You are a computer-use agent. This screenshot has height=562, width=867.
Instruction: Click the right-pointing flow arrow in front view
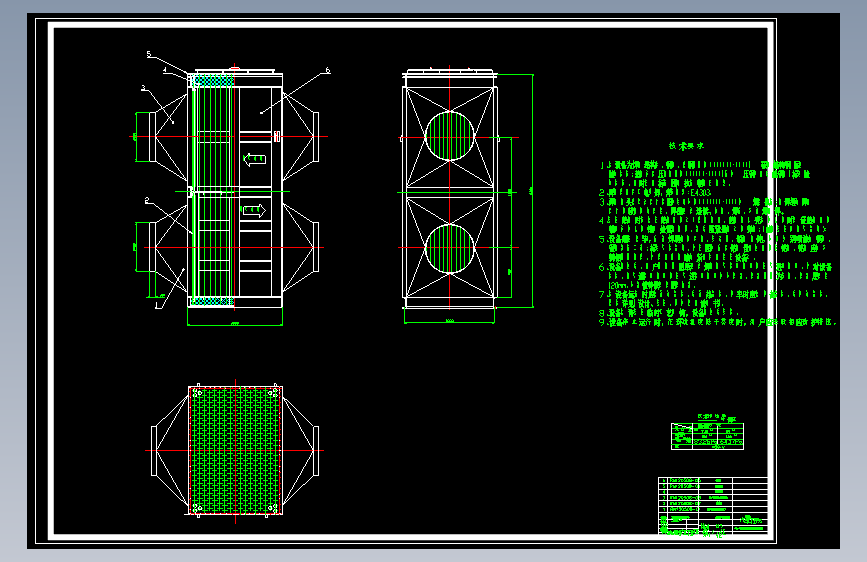coord(254,211)
